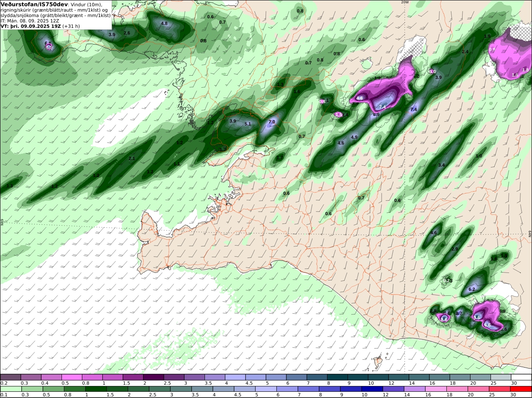Click the bright red bottom-row swatch right of 30
Screen dimensions: 532x398
522,389
